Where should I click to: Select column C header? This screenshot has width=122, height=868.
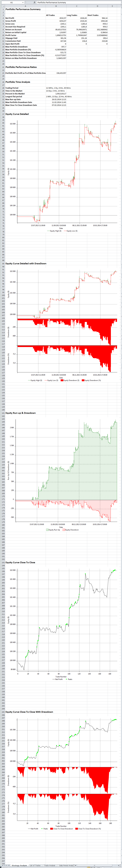(77, 6)
